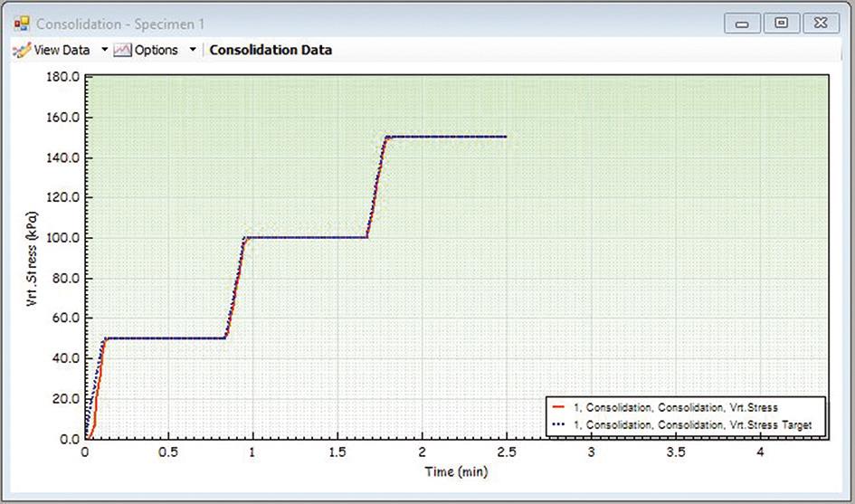The height and width of the screenshot is (504, 855).
Task: Expand the View Data dropdown arrow
Action: click(x=104, y=50)
